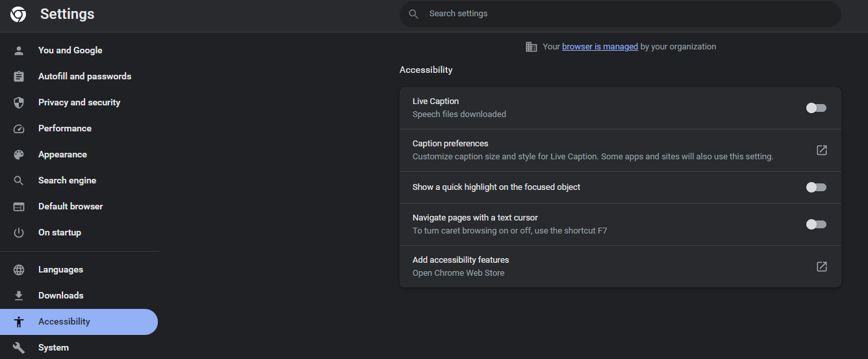Go to System settings section
The width and height of the screenshot is (868, 359).
click(53, 348)
